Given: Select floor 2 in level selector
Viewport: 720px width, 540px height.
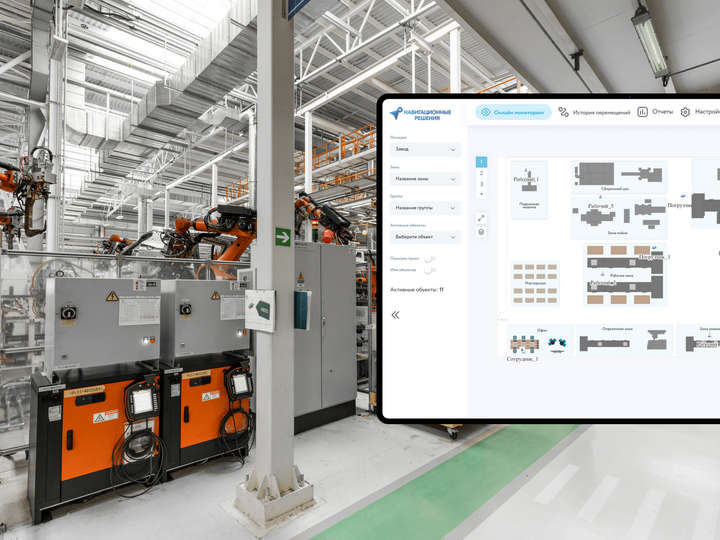Looking at the screenshot, I should pos(481,173).
